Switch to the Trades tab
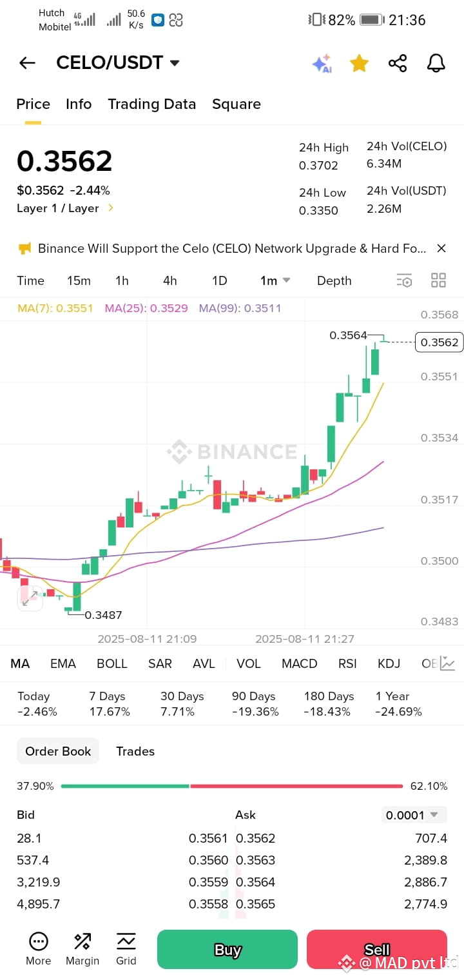The width and height of the screenshot is (464, 980). [x=135, y=751]
